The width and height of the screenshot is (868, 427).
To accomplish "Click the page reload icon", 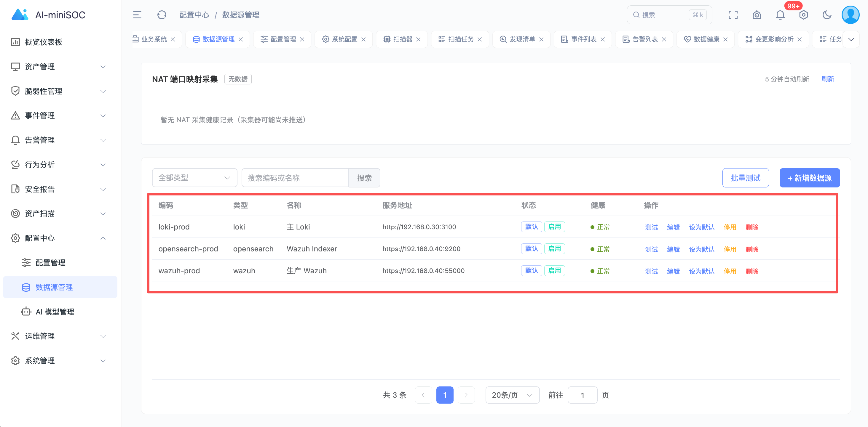I will tap(162, 15).
